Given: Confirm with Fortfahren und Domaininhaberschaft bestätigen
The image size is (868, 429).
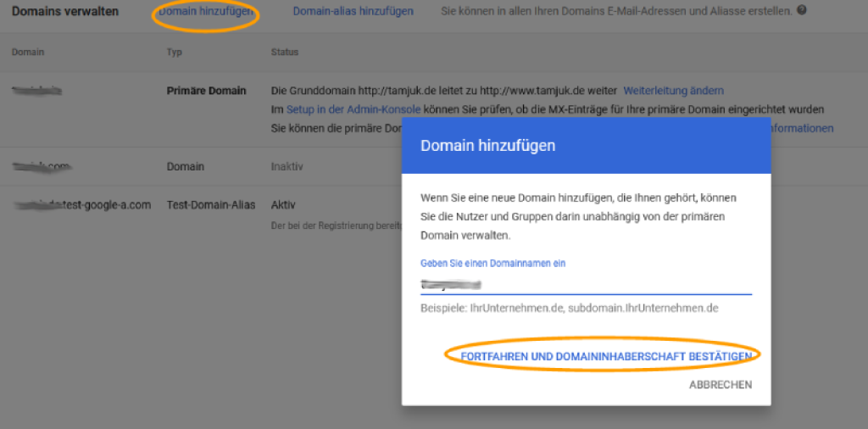Looking at the screenshot, I should click(x=606, y=356).
